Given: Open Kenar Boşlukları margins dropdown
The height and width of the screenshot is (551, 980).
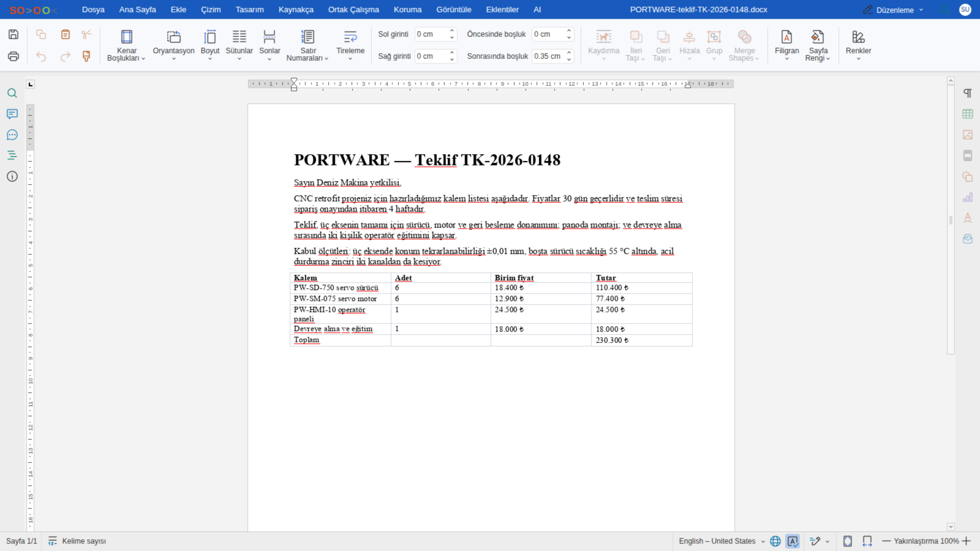Looking at the screenshot, I should 126,45.
